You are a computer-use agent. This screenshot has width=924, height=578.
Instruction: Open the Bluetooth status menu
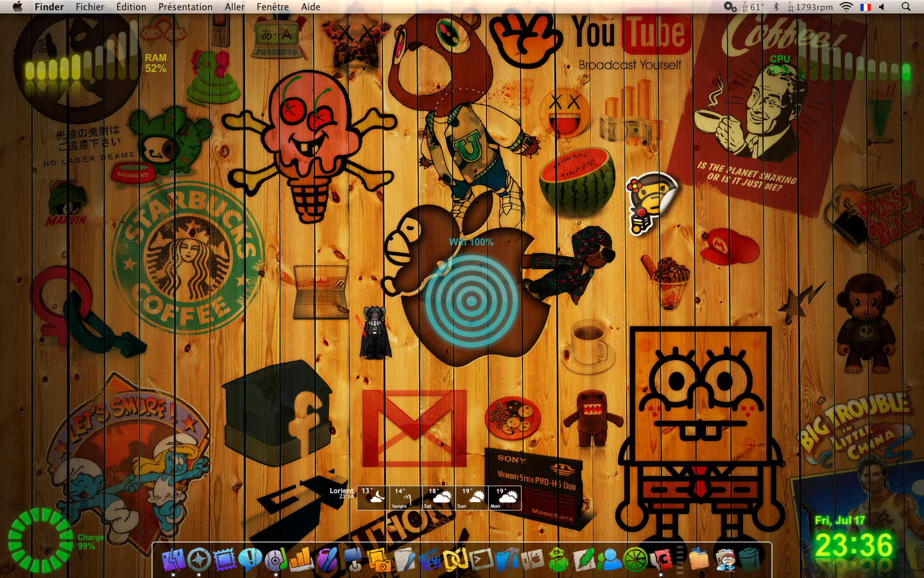tap(775, 7)
